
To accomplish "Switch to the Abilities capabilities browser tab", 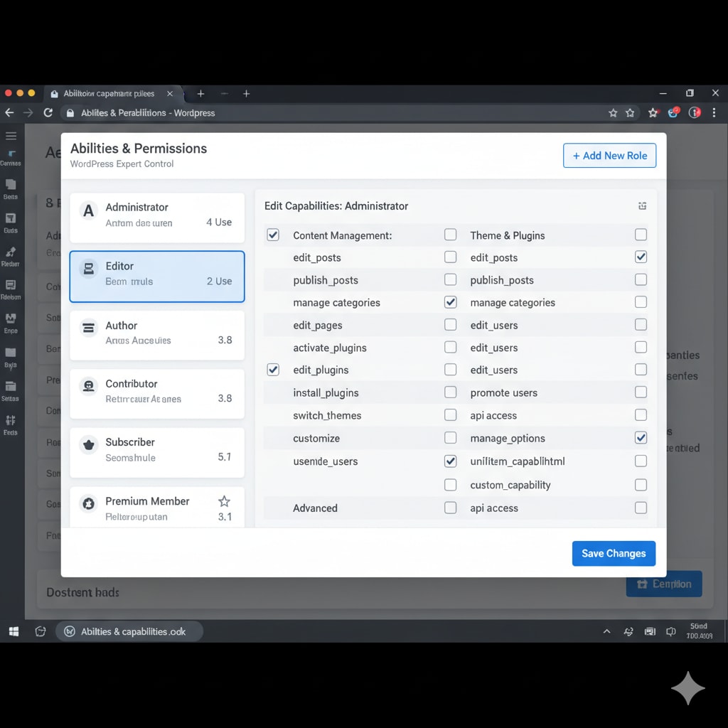I will click(x=107, y=93).
